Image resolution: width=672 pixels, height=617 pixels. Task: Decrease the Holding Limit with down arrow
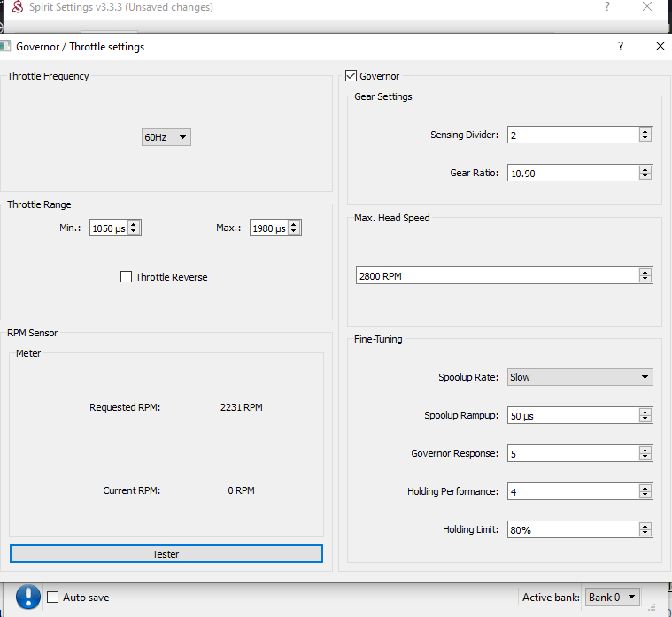click(x=645, y=534)
